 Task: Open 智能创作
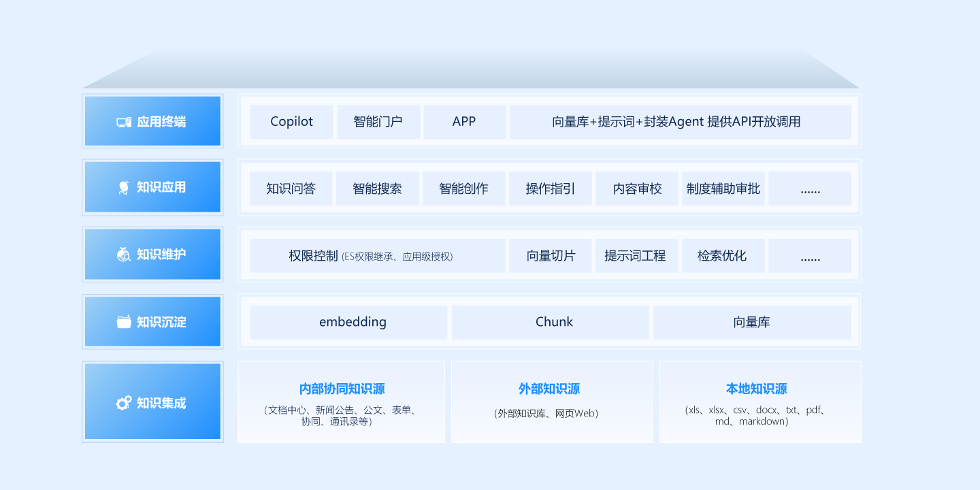click(463, 189)
